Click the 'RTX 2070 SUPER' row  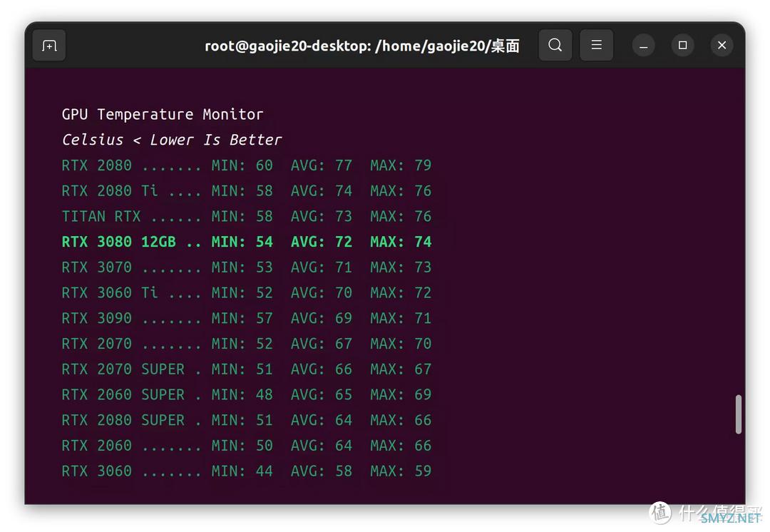[247, 369]
